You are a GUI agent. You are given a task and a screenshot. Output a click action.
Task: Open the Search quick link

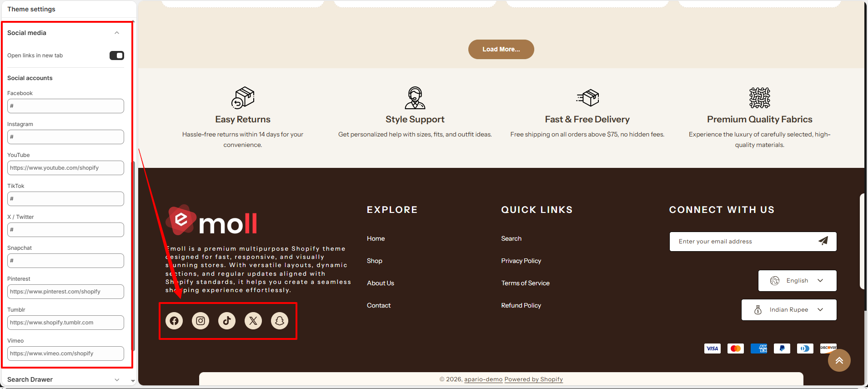tap(512, 238)
